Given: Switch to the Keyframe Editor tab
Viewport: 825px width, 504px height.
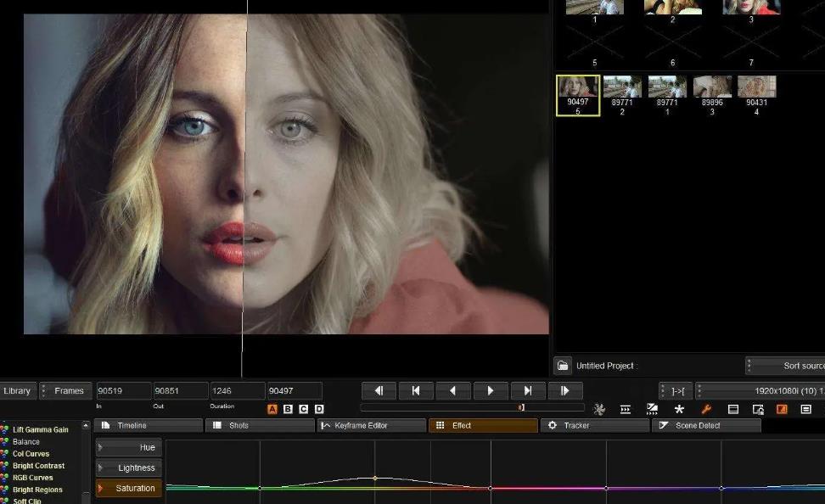Looking at the screenshot, I should (371, 425).
